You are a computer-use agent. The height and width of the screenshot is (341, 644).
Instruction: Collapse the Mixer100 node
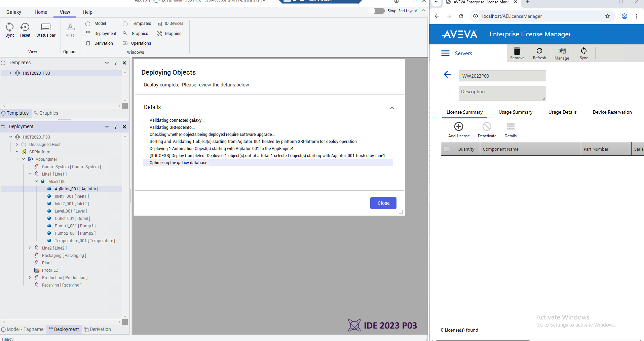pos(36,181)
